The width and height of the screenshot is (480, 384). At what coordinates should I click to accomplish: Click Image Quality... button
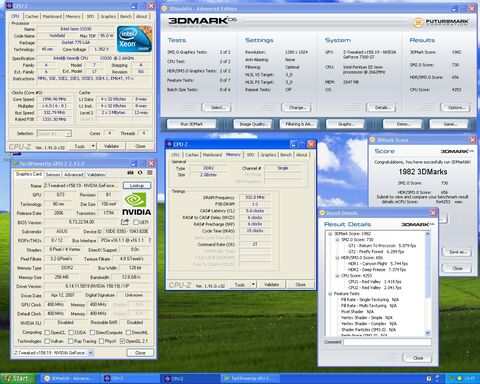pyautogui.click(x=253, y=124)
